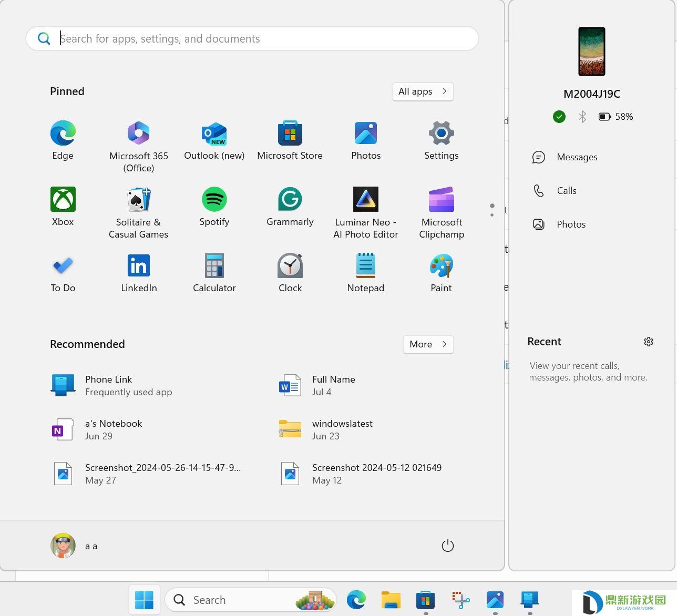Open Snipping Tool from the taskbar
The image size is (677, 616).
(460, 600)
